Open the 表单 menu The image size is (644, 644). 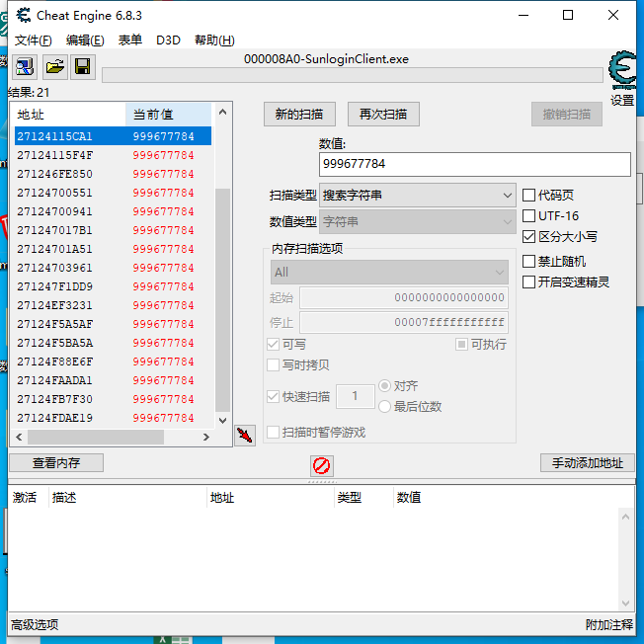pos(130,40)
